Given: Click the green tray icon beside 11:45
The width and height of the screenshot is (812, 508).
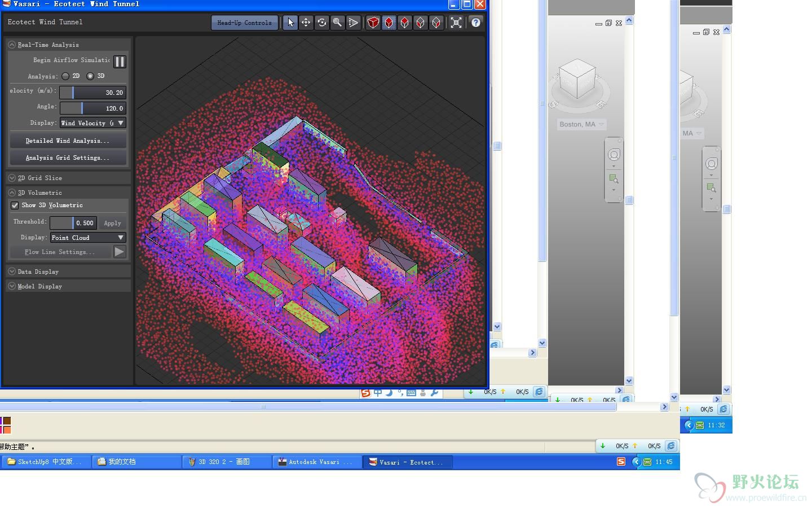Looking at the screenshot, I should pyautogui.click(x=647, y=462).
